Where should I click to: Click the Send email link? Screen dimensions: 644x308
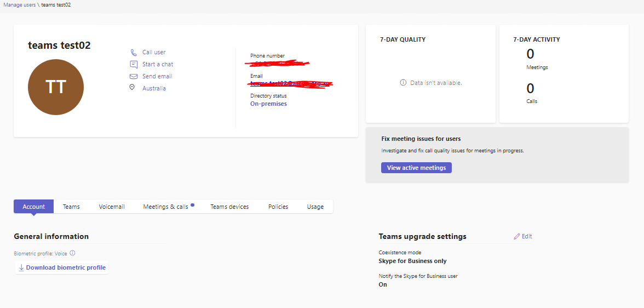pos(157,76)
